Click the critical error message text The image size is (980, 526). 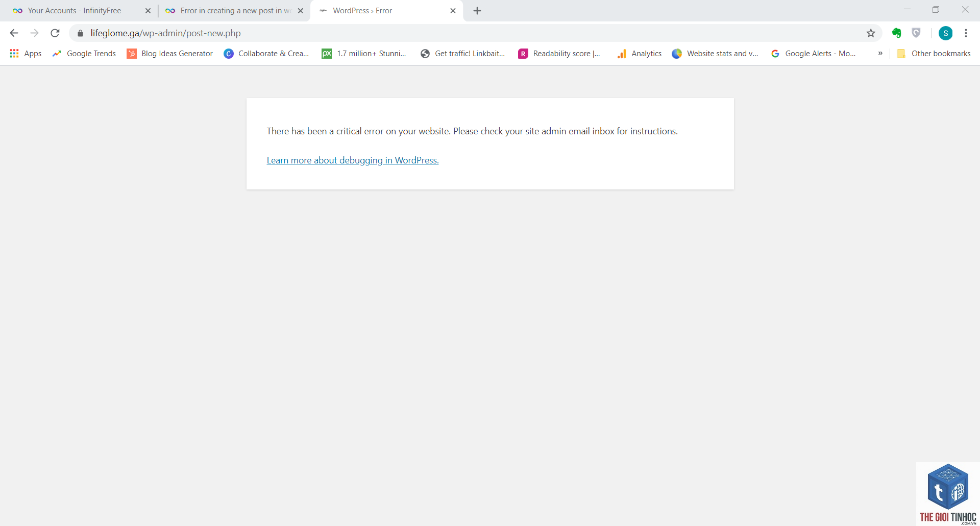tap(472, 131)
